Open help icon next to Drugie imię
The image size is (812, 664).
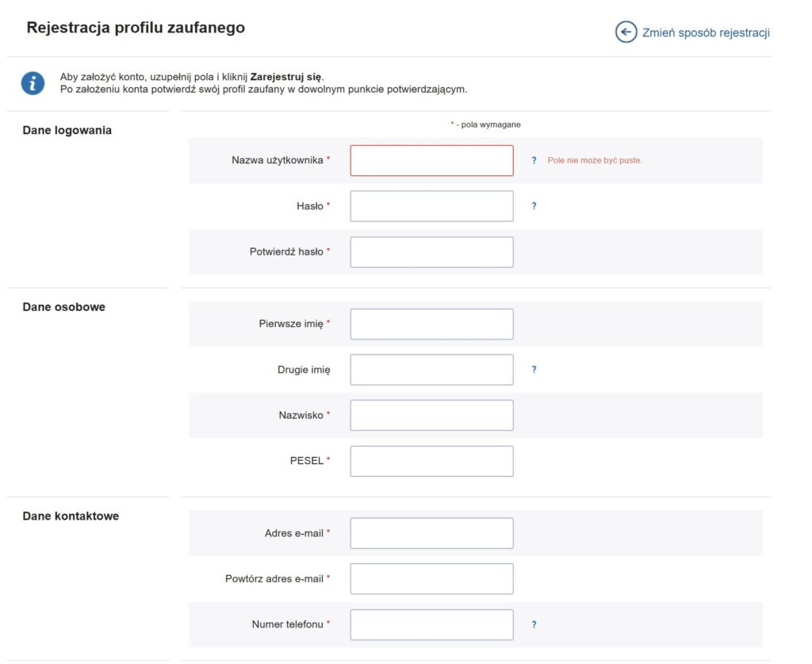534,370
